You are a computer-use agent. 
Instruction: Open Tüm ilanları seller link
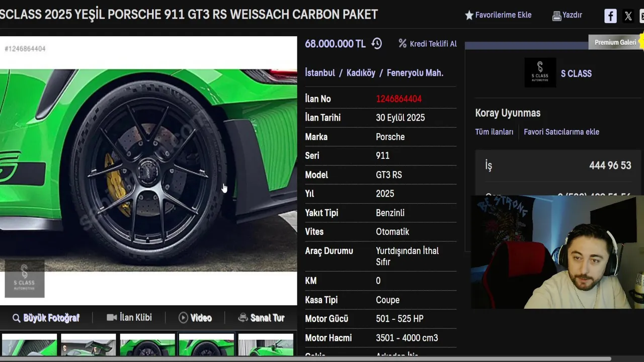point(494,132)
